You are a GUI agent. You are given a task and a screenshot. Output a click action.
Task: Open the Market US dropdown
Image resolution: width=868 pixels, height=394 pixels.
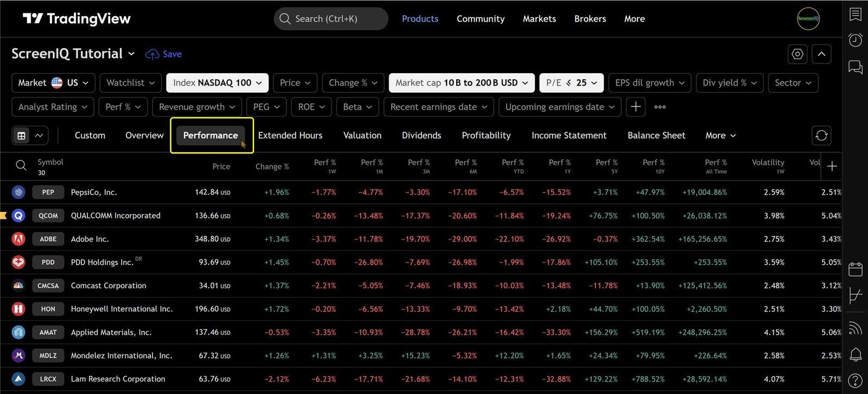tap(53, 83)
